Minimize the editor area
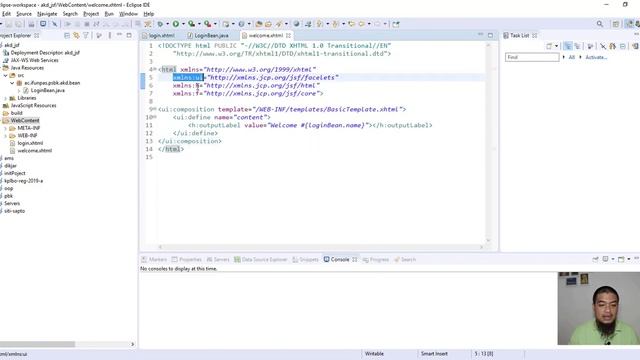This screenshot has width=640, height=360. point(480,35)
